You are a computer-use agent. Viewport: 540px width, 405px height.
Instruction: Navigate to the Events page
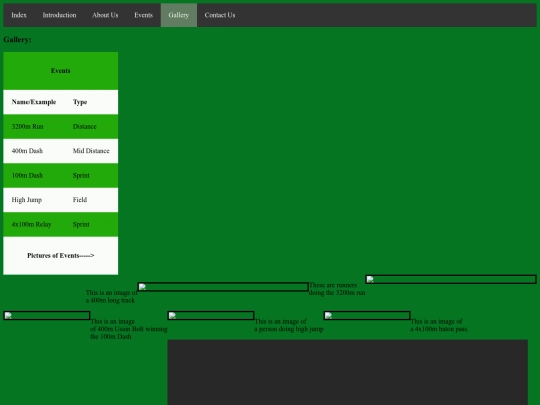point(143,15)
